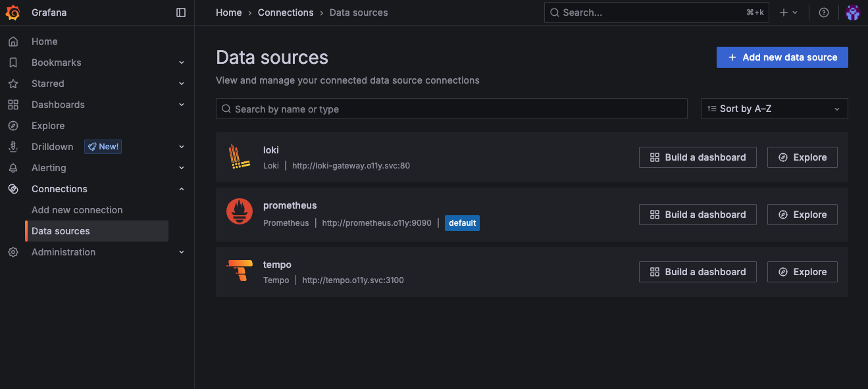The width and height of the screenshot is (868, 389).
Task: Expand the Alerting section chevron
Action: (x=182, y=168)
